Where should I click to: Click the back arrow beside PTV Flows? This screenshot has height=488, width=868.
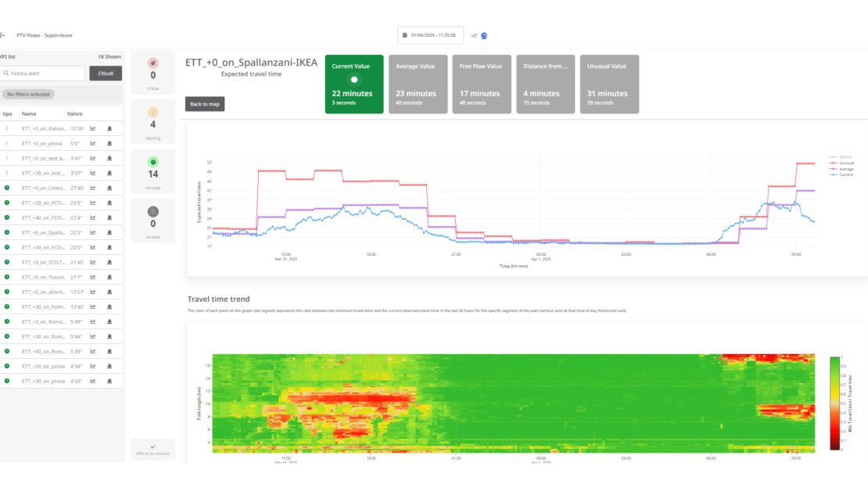[x=2, y=35]
